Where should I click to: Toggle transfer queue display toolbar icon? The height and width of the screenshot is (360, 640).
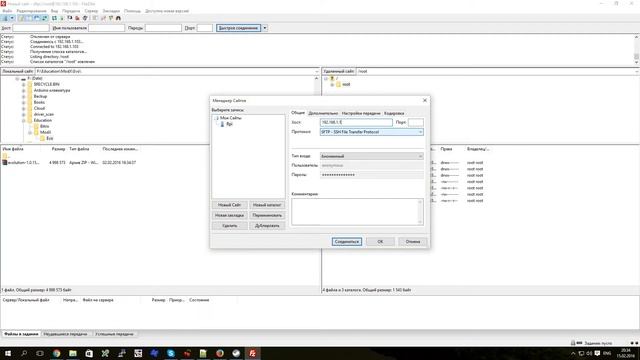pyautogui.click(x=45, y=18)
